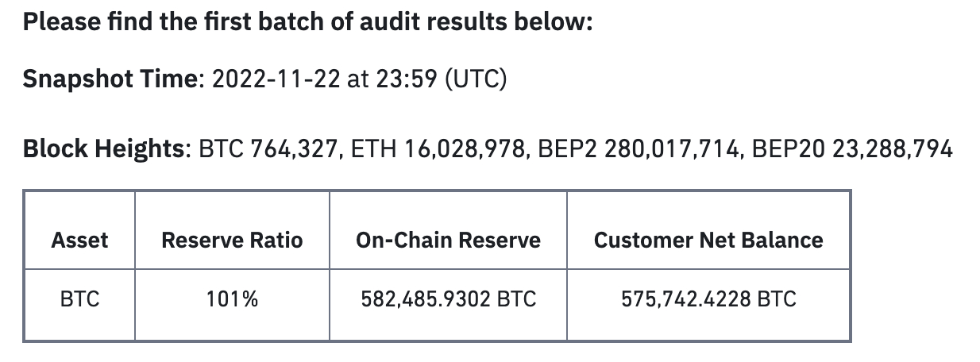Click the "Reserve Ratio" column header

pos(232,241)
